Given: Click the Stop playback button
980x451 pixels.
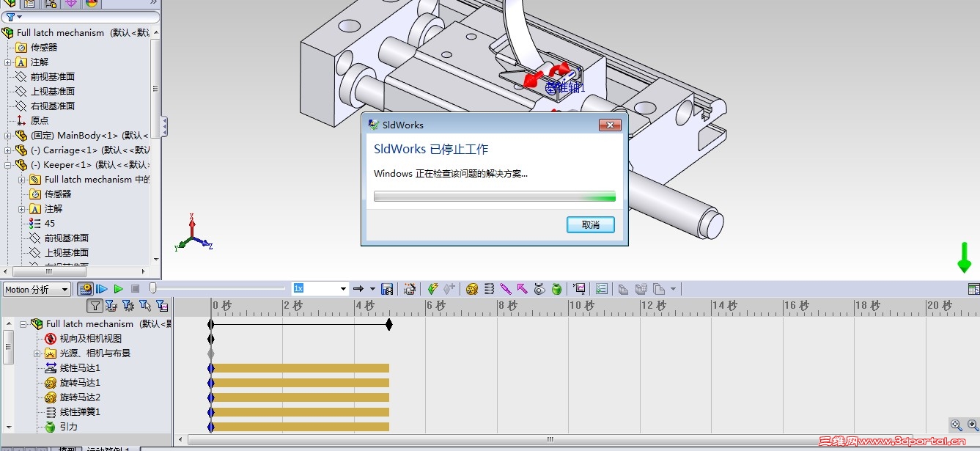Looking at the screenshot, I should point(135,289).
